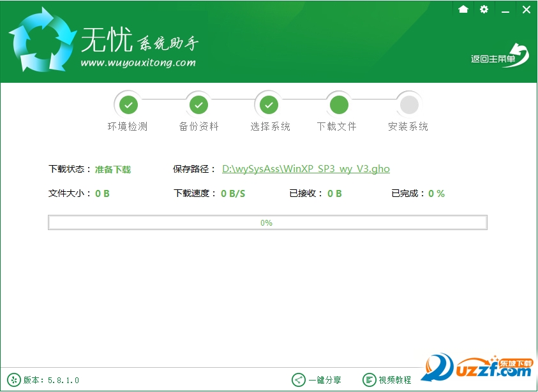538x392 pixels.
Task: Select the 备份资料 step checkmark circle
Action: tap(198, 105)
